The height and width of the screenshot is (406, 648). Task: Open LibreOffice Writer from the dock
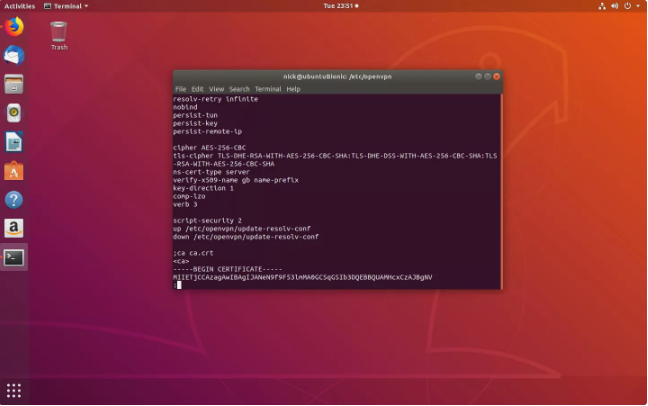(x=14, y=142)
